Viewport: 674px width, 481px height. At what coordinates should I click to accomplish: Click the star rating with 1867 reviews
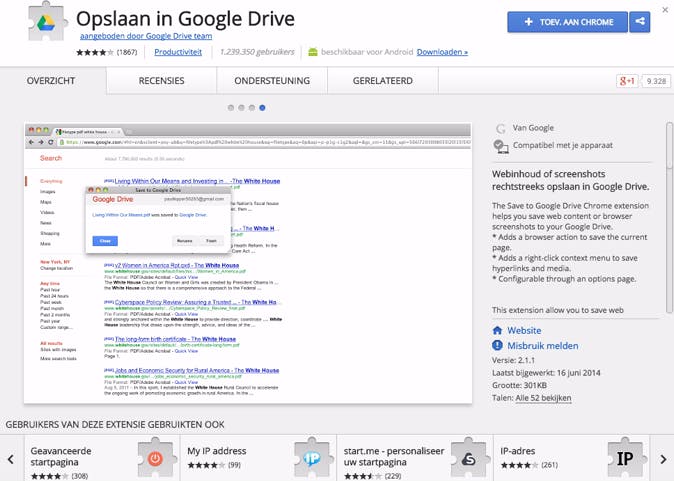pos(107,52)
